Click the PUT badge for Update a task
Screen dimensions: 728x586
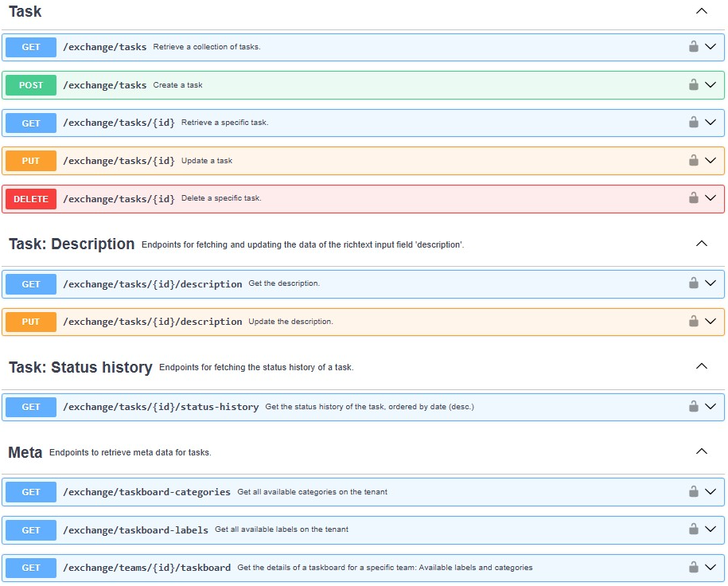point(31,161)
